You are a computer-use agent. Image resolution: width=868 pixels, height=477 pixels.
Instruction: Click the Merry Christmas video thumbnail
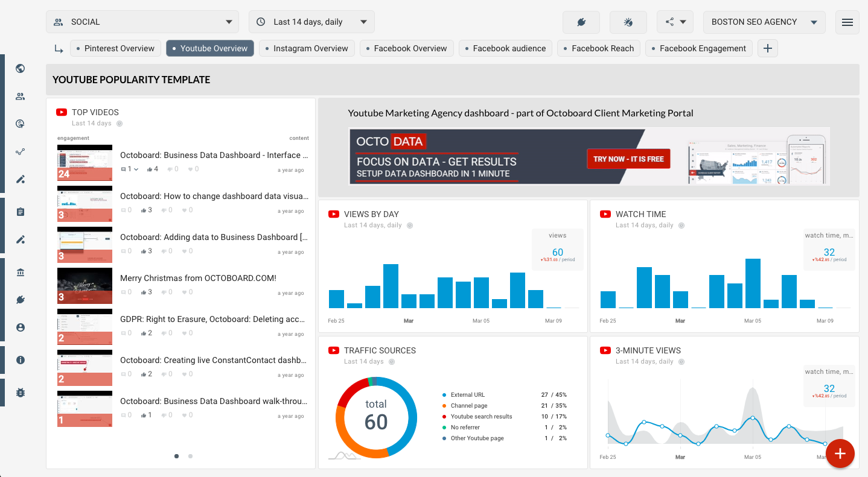tap(85, 286)
